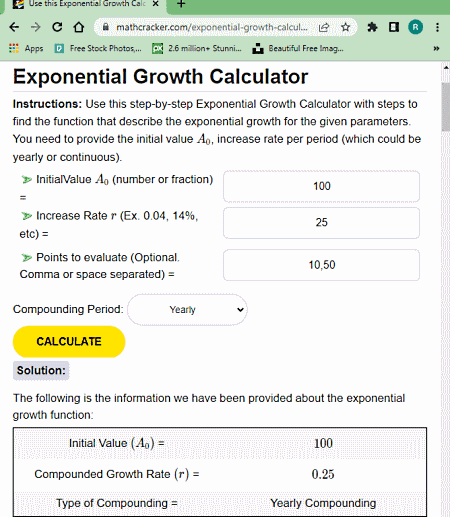Toggle the browser side panel icon
This screenshot has width=450, height=517.
pos(394,27)
